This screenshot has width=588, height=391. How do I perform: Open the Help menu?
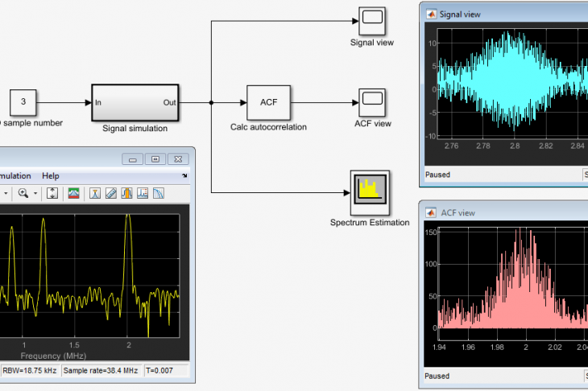[51, 175]
